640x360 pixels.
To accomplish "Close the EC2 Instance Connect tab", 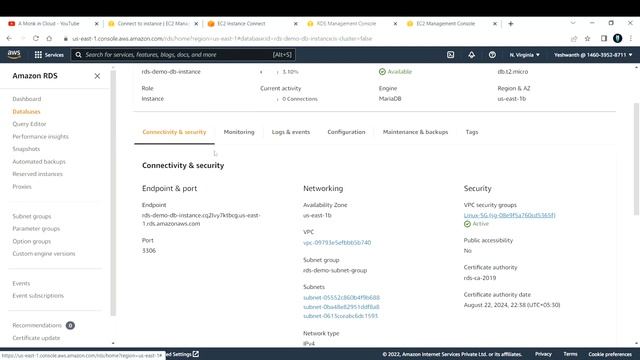I will coord(296,24).
